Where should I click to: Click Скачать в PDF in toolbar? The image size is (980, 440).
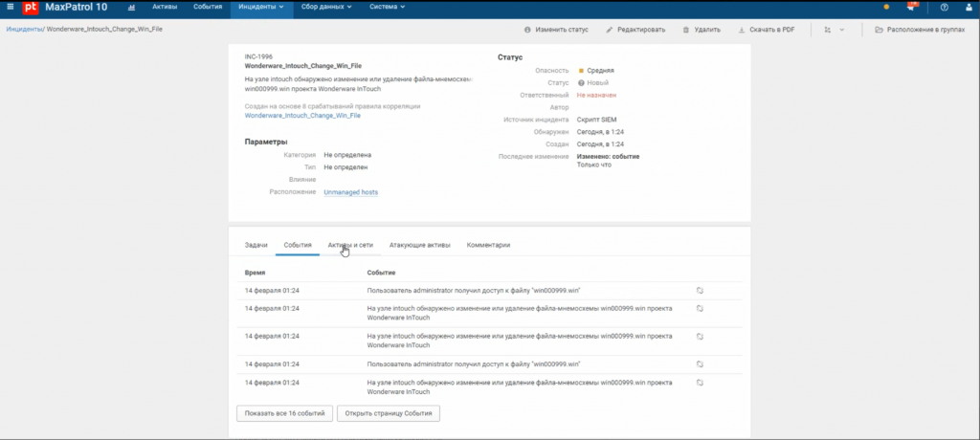click(767, 30)
